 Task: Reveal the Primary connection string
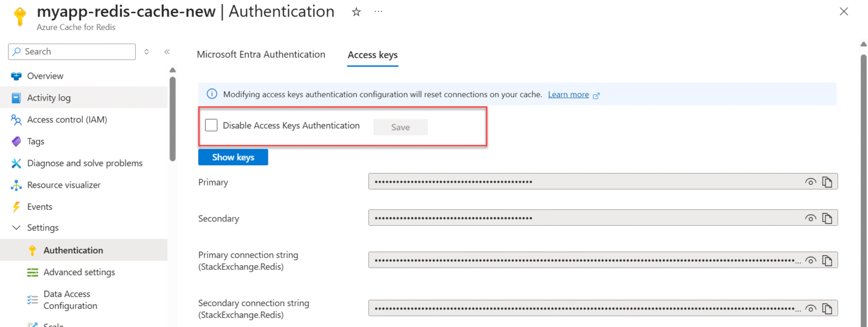point(810,260)
